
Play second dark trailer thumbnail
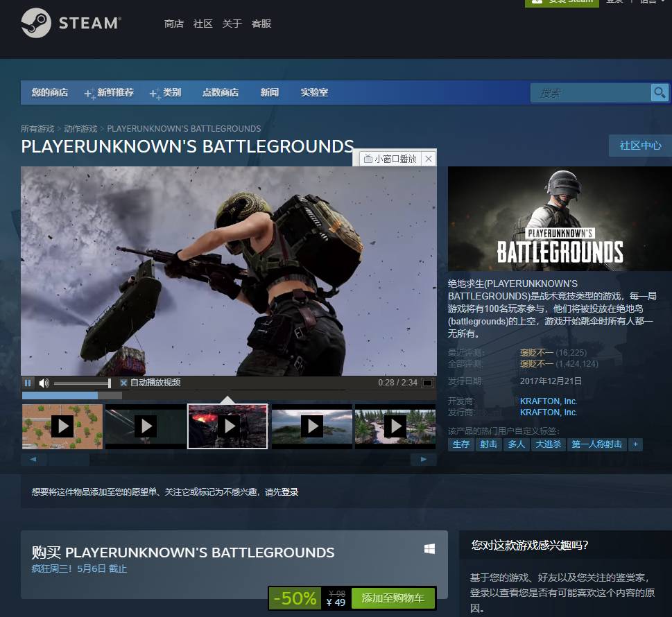(x=146, y=426)
